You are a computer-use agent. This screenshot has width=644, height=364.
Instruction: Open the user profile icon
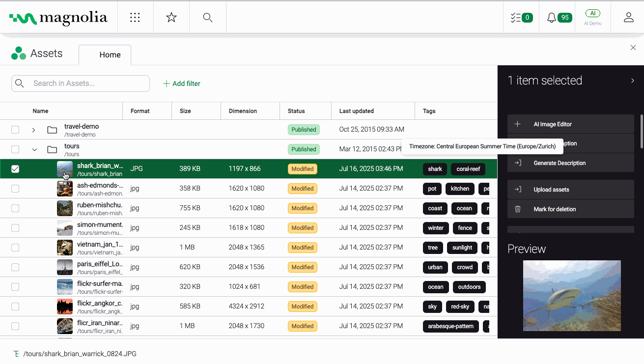[x=628, y=18]
